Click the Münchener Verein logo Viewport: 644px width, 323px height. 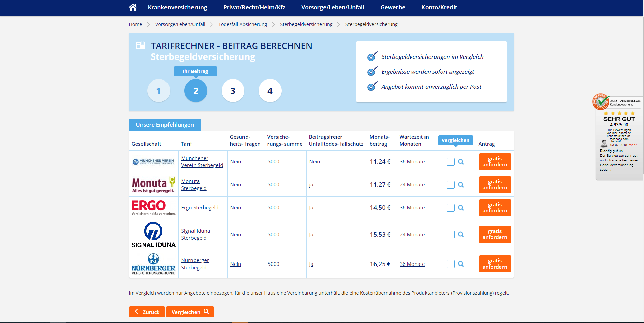pos(153,162)
